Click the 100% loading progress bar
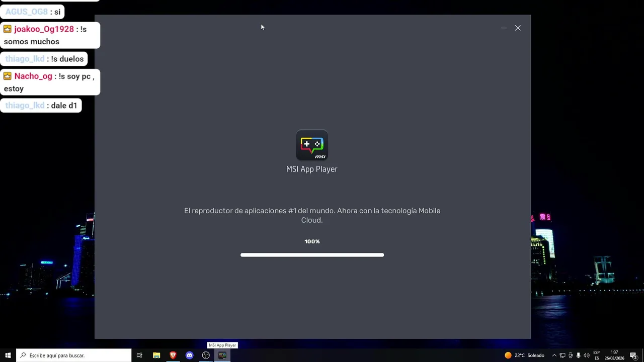Viewport: 644px width, 362px height. (312, 255)
